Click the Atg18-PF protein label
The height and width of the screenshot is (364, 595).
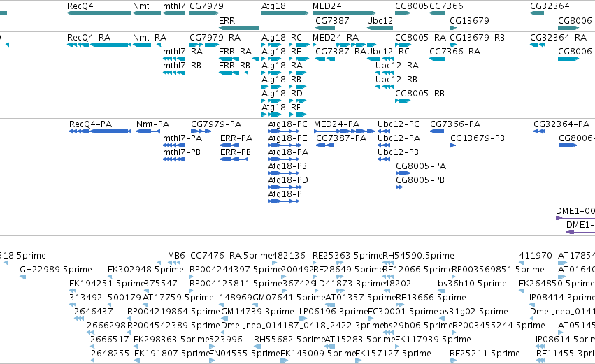pos(287,194)
